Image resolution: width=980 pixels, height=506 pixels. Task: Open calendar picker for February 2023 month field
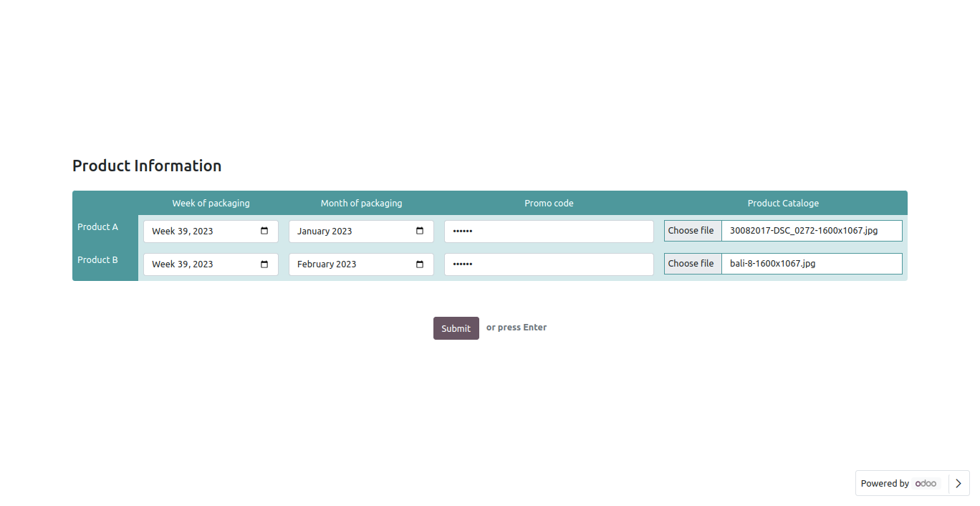click(420, 264)
